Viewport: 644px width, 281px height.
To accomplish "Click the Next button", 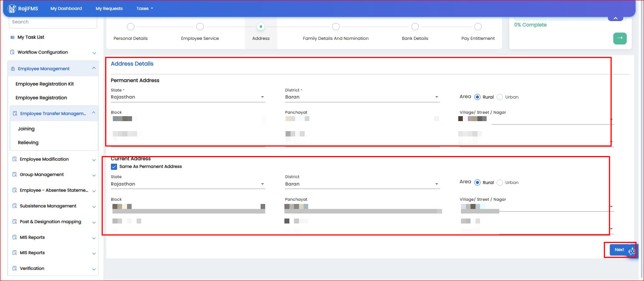I will tap(619, 250).
